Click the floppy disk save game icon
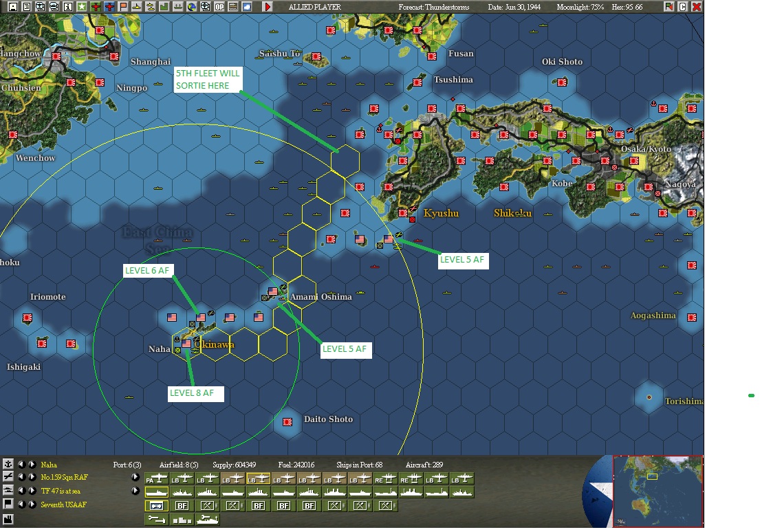Screen dimensions: 782x532 pos(14,7)
